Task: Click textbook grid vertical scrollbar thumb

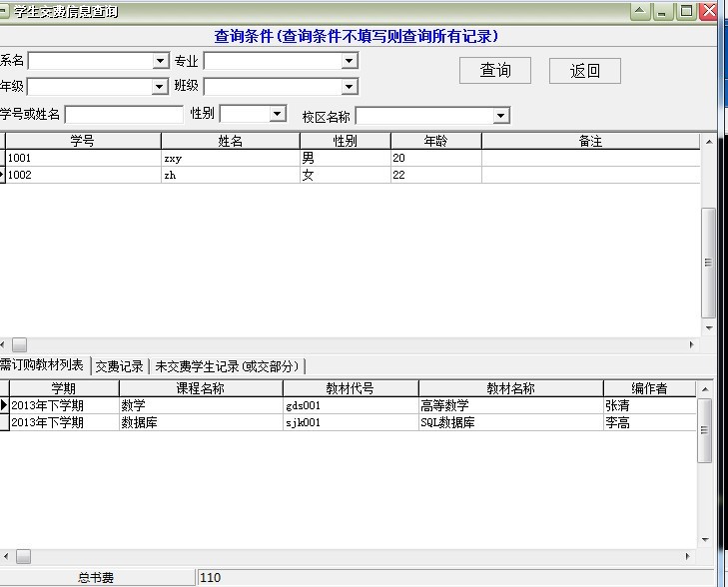Action: pos(705,430)
